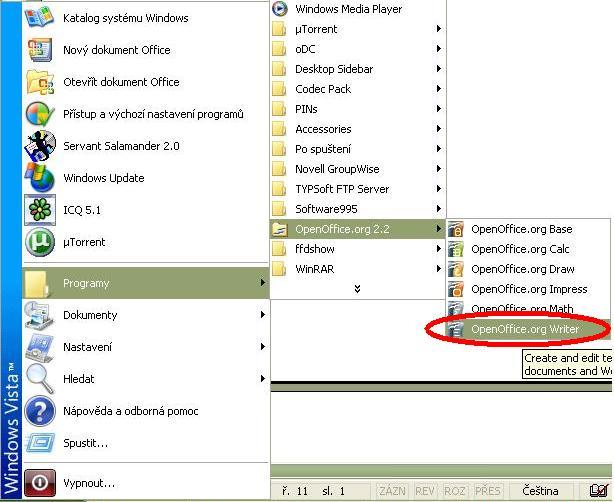Open the Programy menu entry
This screenshot has height=502, width=614.
pyautogui.click(x=146, y=283)
